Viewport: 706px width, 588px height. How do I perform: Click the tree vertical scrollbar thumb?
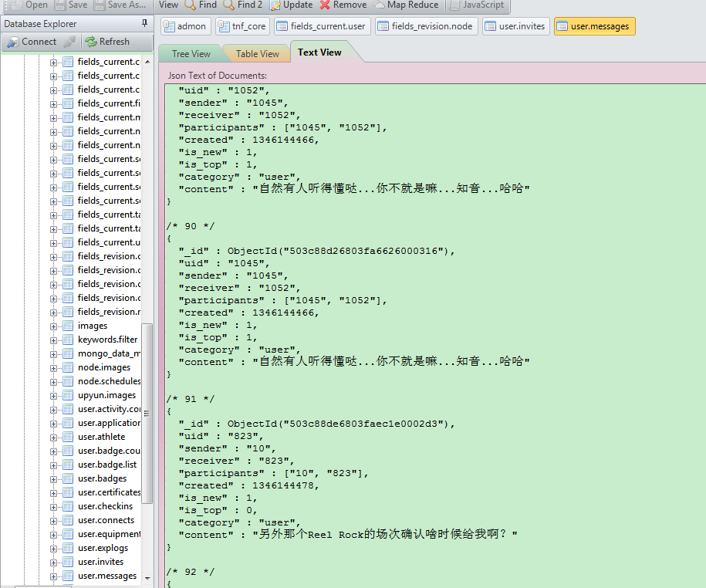(147, 413)
